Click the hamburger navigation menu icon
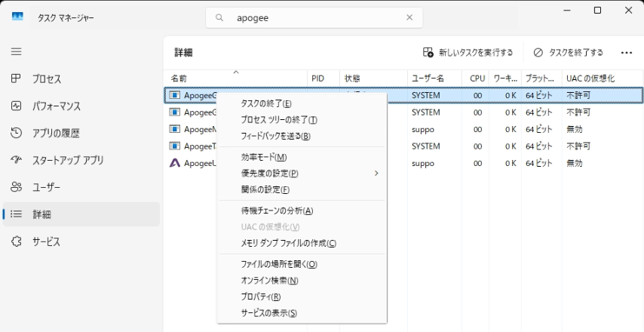 coord(16,52)
